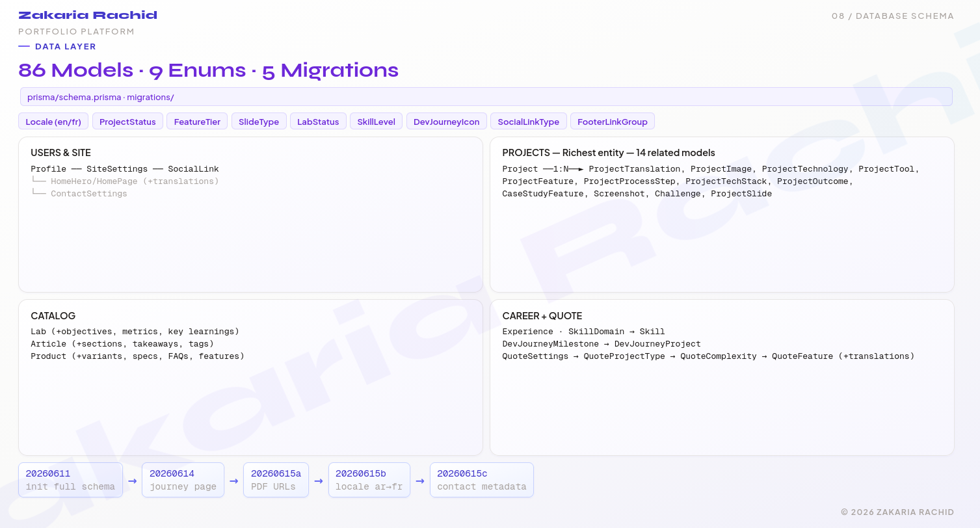
Task: Select the SkillLevel enum chip
Action: (x=376, y=122)
